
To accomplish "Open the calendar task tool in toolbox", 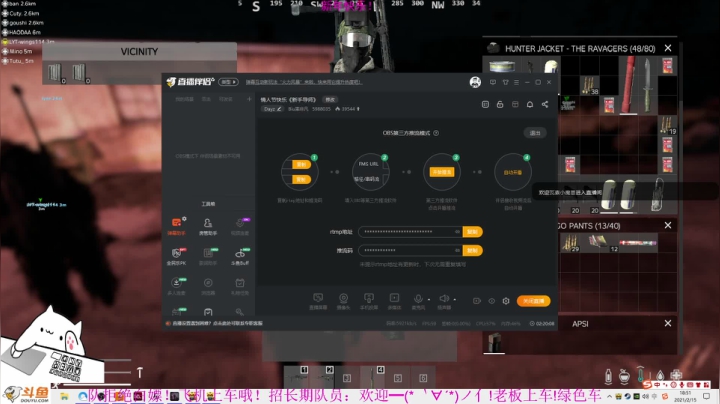I will pos(240,285).
